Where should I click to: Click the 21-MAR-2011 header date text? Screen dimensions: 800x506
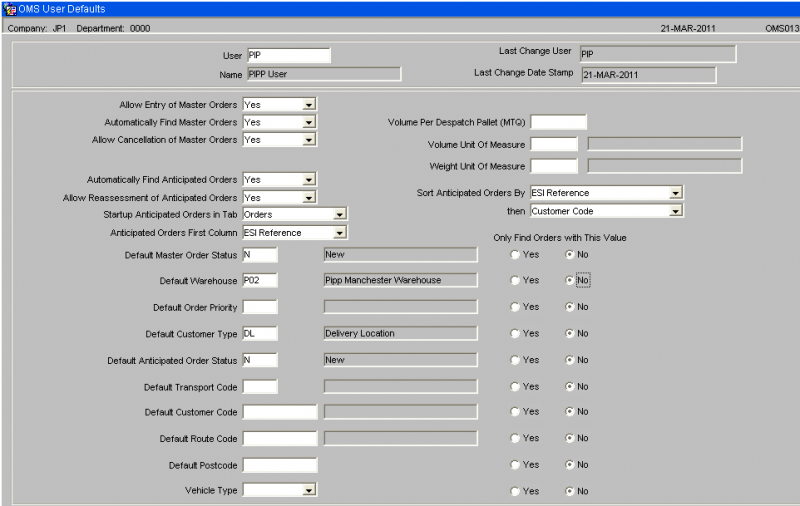coord(688,29)
